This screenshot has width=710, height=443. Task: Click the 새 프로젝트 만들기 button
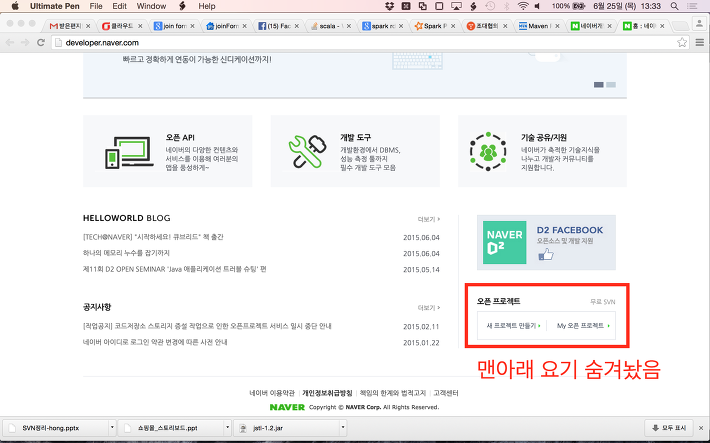coord(513,326)
